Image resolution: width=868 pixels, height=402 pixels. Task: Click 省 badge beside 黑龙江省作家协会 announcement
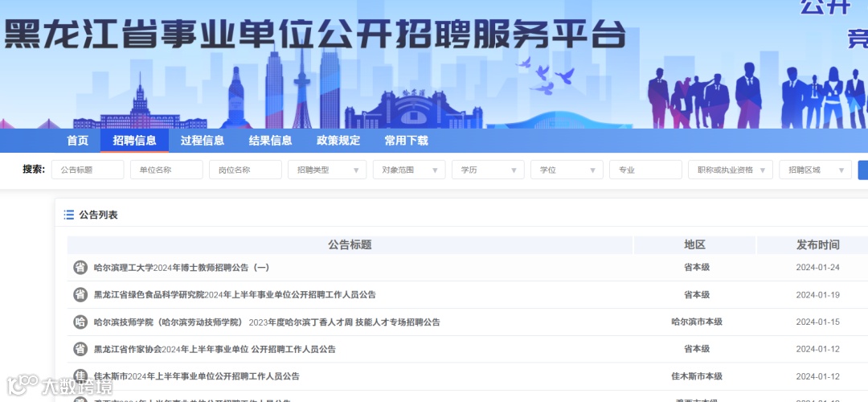[x=80, y=349]
